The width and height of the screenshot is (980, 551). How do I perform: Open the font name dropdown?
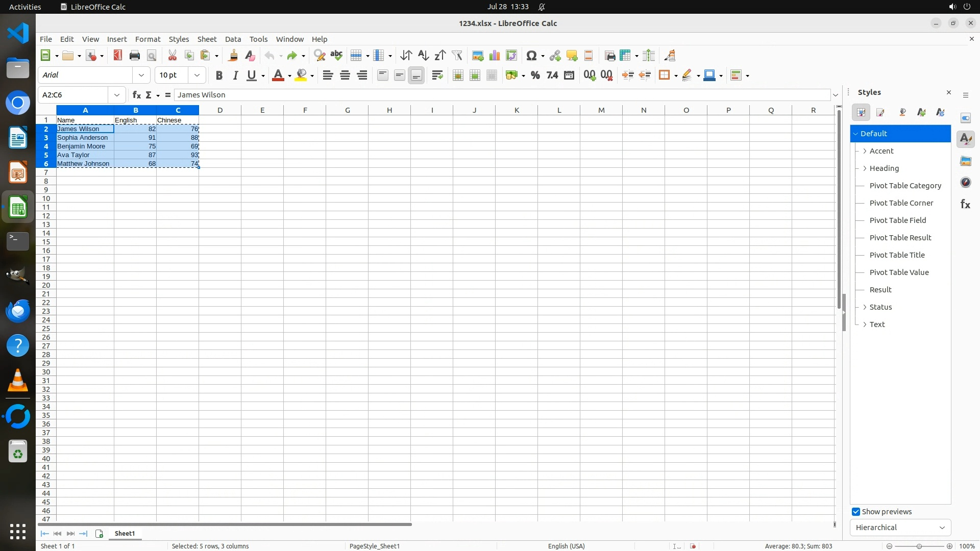pos(141,75)
